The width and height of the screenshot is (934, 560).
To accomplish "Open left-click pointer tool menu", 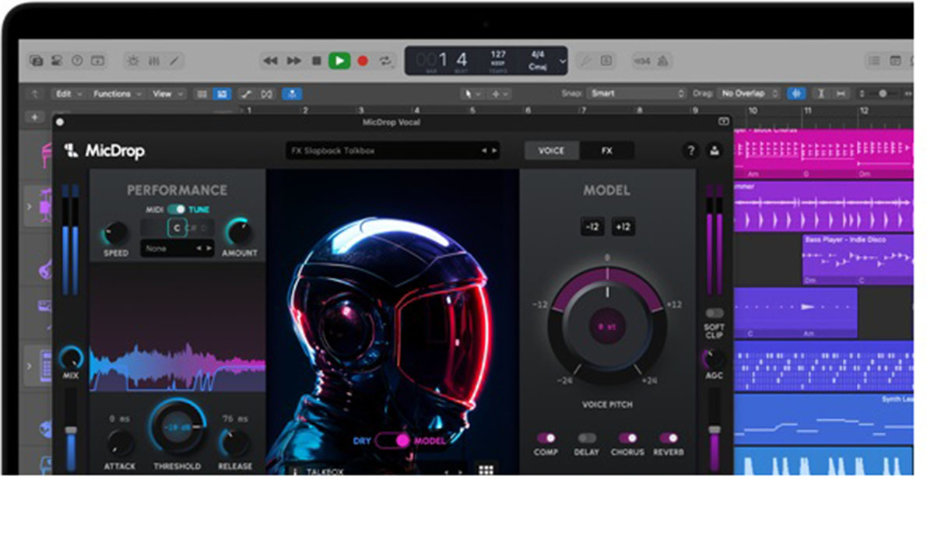I will coord(472,93).
